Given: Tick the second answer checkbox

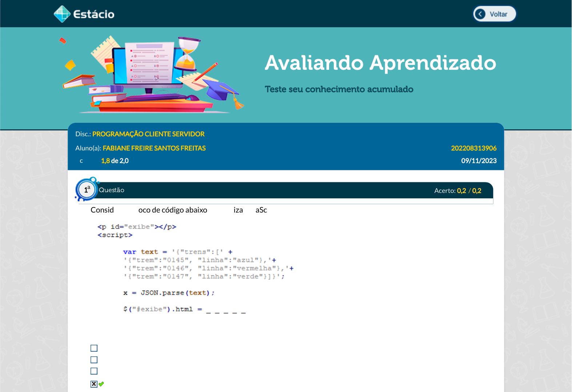Looking at the screenshot, I should 94,360.
